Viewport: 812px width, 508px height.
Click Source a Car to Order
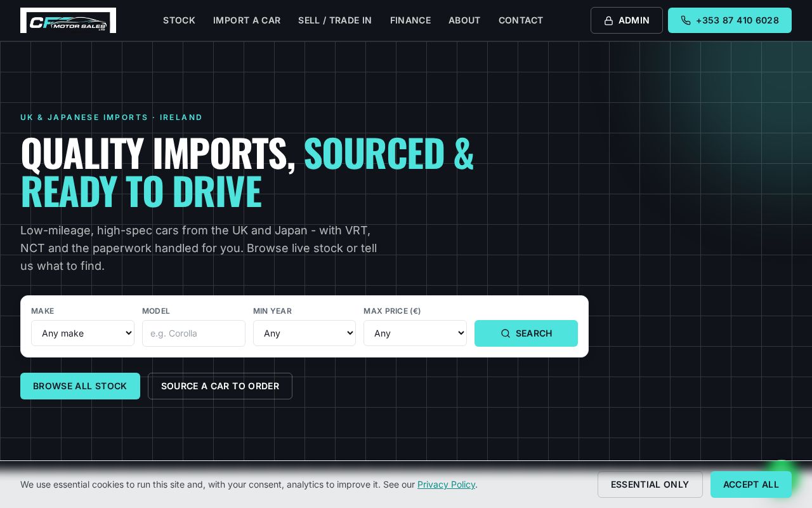point(220,386)
